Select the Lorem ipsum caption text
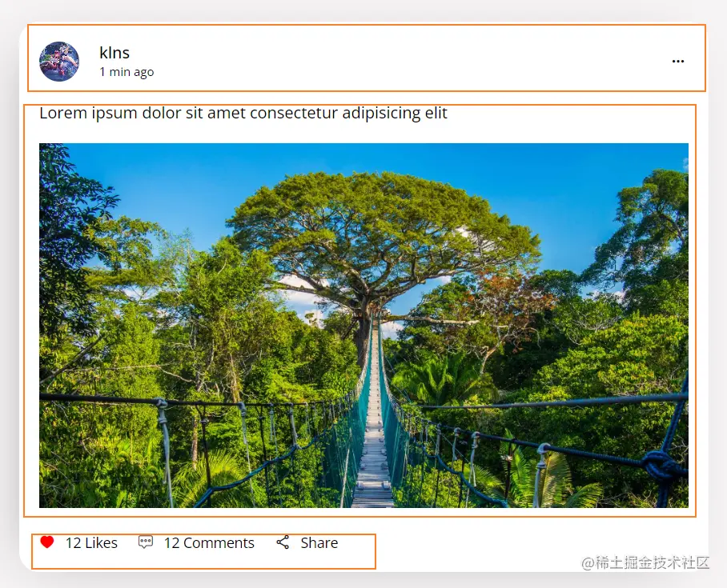Viewport: 727px width, 588px height. point(243,113)
